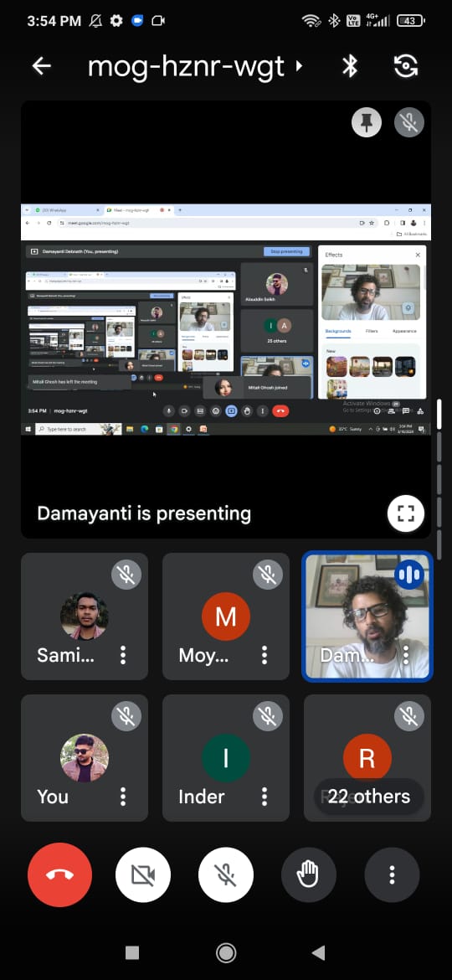Unmute microphone with the mic toggle
Image resolution: width=452 pixels, height=980 pixels.
(226, 874)
